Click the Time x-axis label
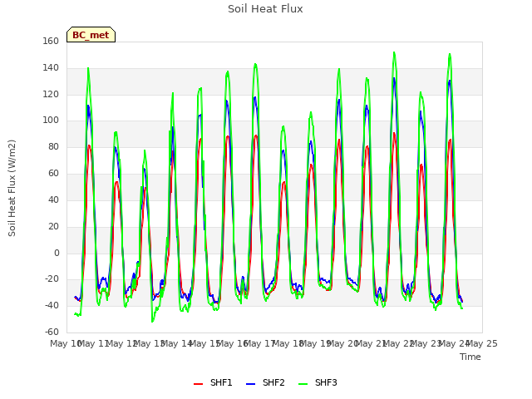Viewport: 532px width, 399px height. 470,357
